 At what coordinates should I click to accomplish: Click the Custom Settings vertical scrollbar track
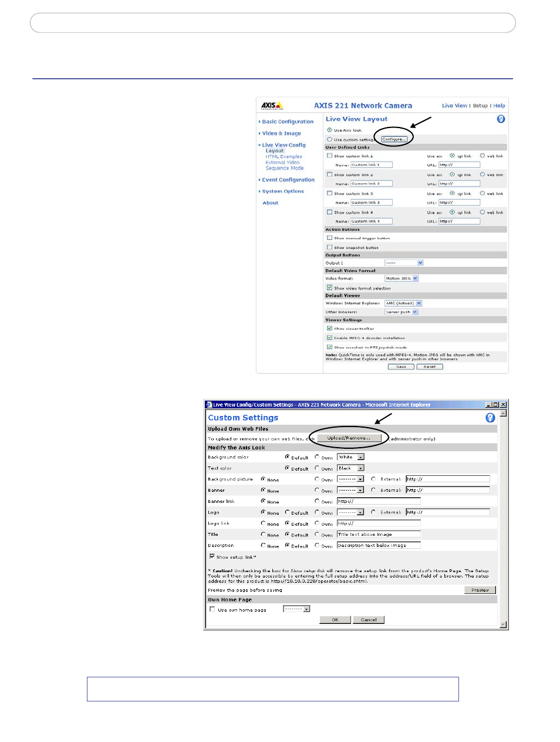503,519
